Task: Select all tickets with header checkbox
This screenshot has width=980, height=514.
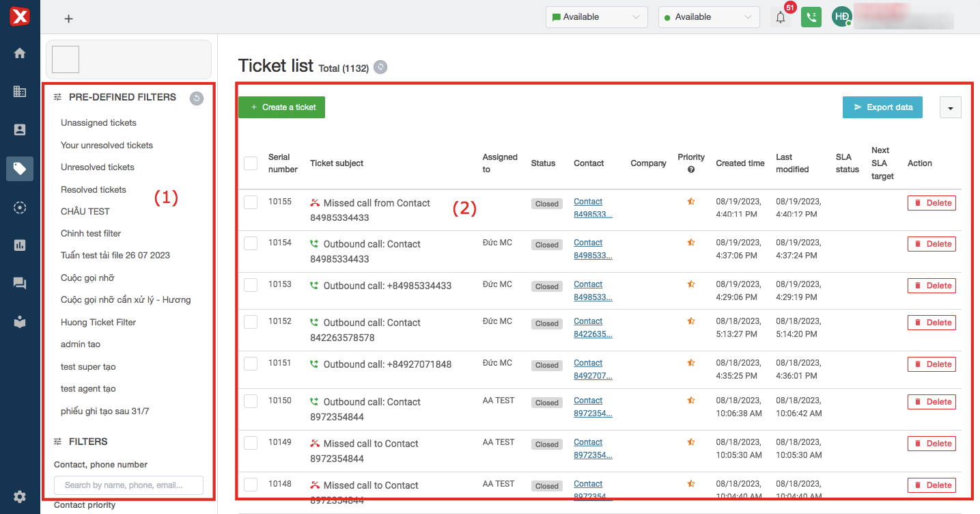Action: pyautogui.click(x=251, y=163)
